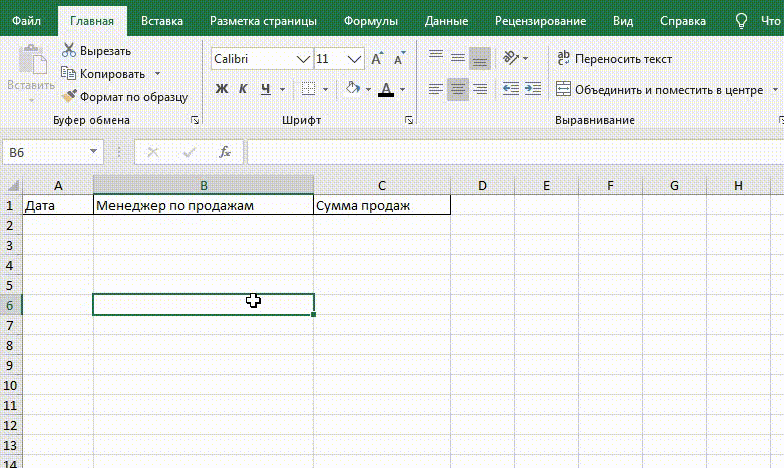Align text to middle of cell
This screenshot has width=784, height=468.
tap(458, 58)
